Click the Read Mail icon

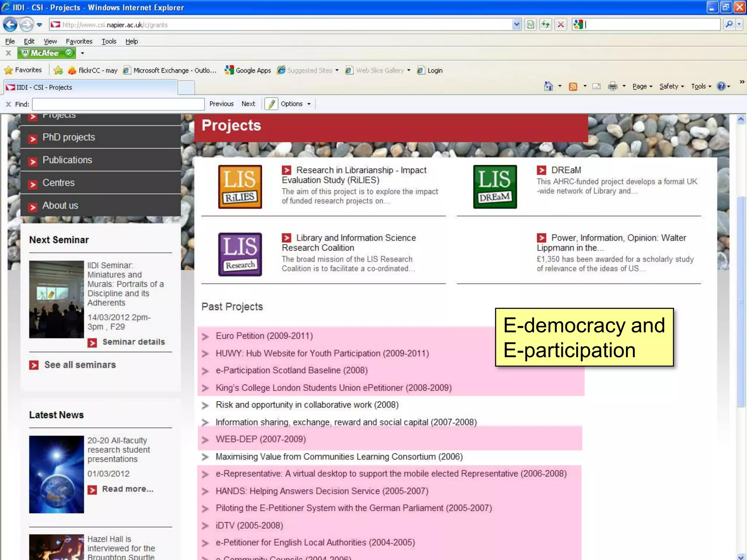coord(596,86)
